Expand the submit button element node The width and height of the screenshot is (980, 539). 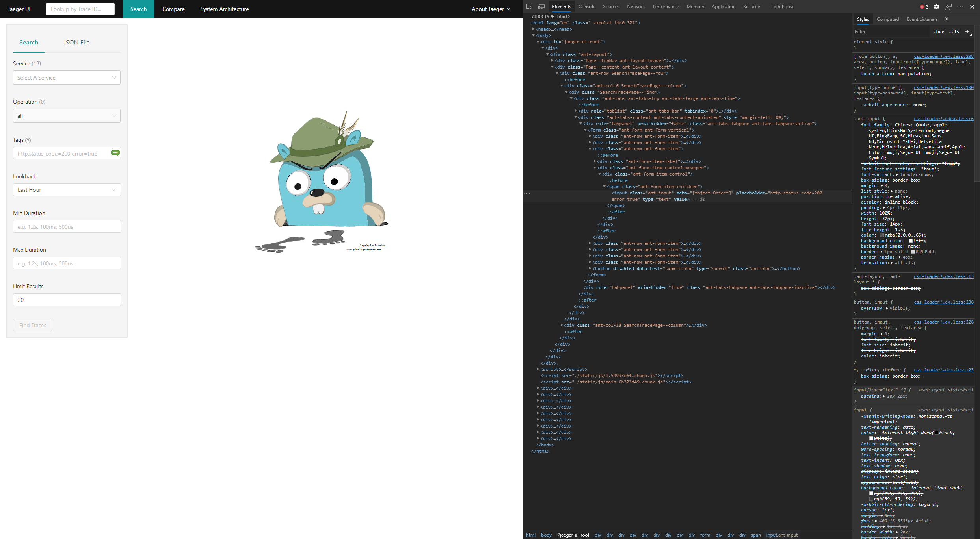click(590, 269)
